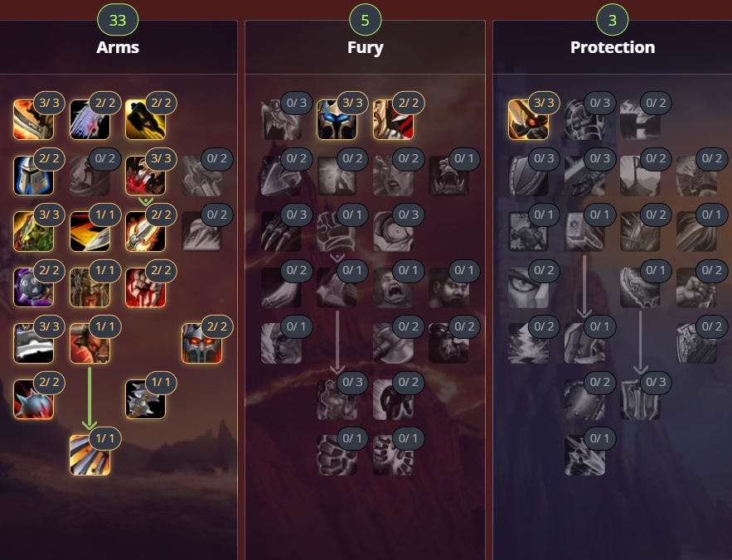Select the Protection tree title
This screenshot has height=560, width=732.
(613, 47)
